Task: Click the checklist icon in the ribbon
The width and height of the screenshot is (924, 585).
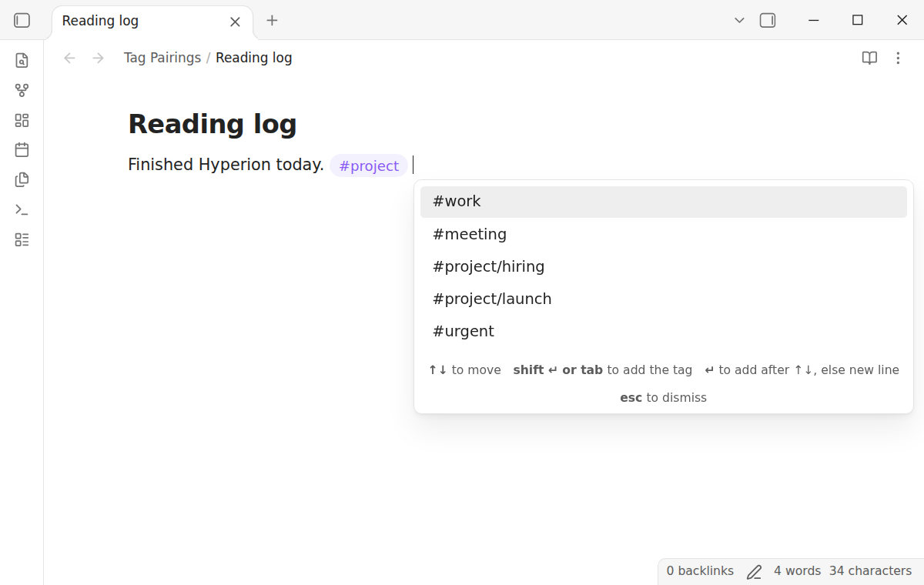Action: point(22,239)
